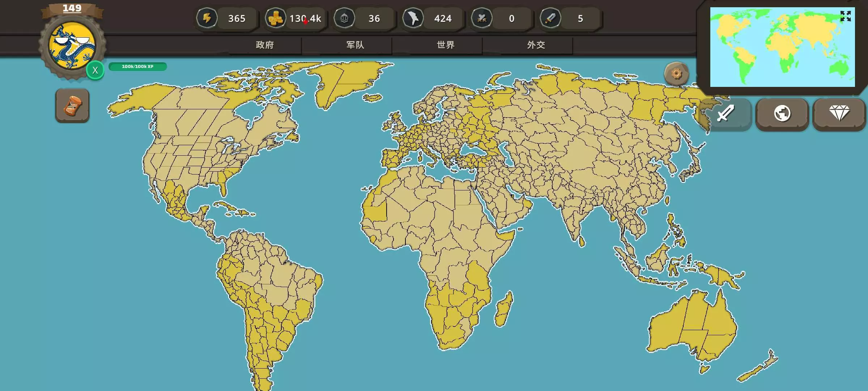Click the green X level badge
Viewport: 868px width, 391px height.
click(95, 71)
